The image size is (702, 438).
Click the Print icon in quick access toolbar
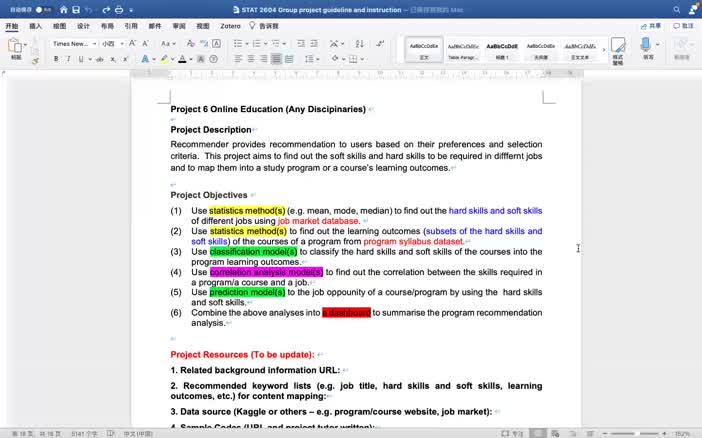[x=119, y=9]
